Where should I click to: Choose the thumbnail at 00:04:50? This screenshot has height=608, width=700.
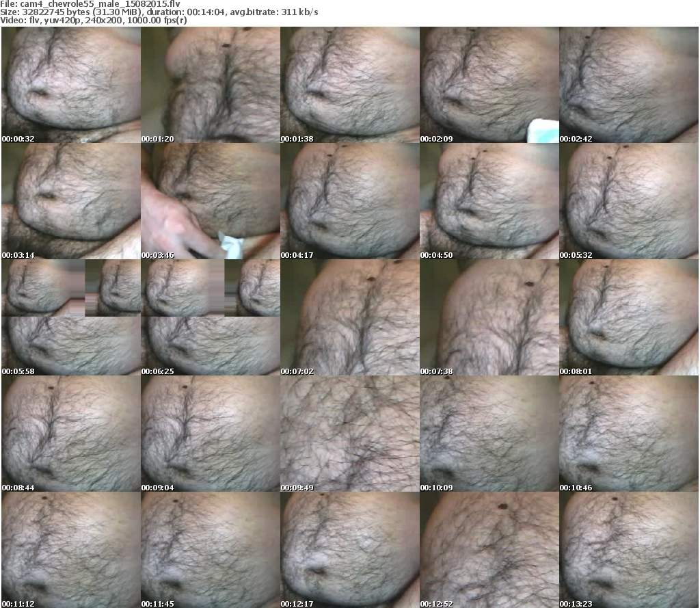(489, 201)
